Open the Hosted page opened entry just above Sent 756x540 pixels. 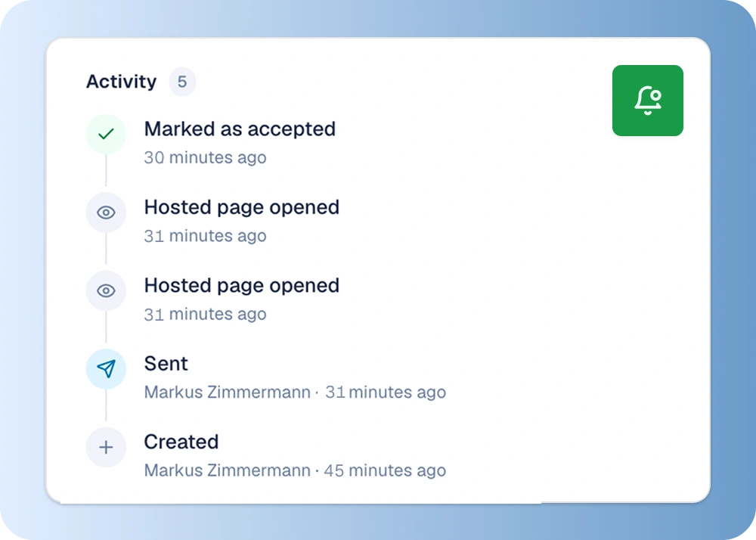242,285
